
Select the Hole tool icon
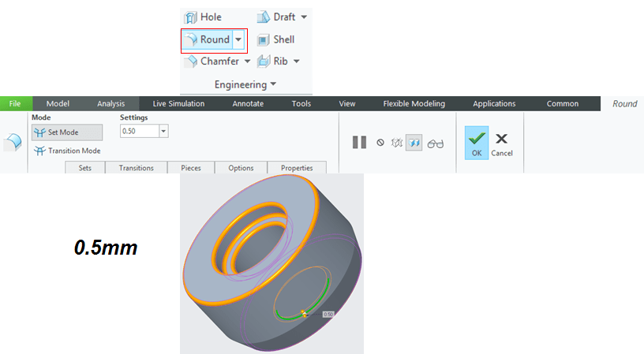coord(190,17)
